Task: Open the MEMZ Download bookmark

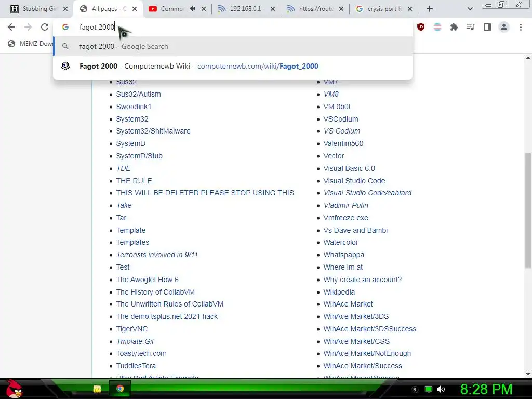Action: [x=31, y=44]
